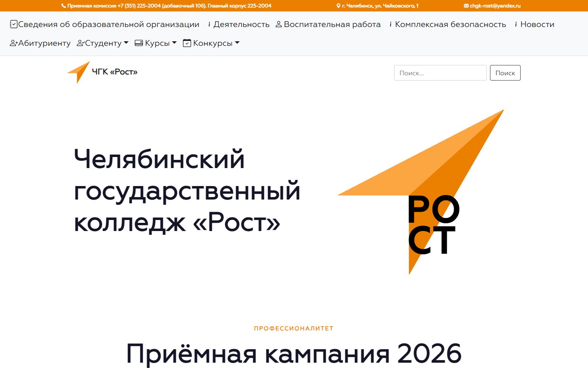Click the person-plus icon before 'Абитуриенту'
588x368 pixels.
coord(14,43)
